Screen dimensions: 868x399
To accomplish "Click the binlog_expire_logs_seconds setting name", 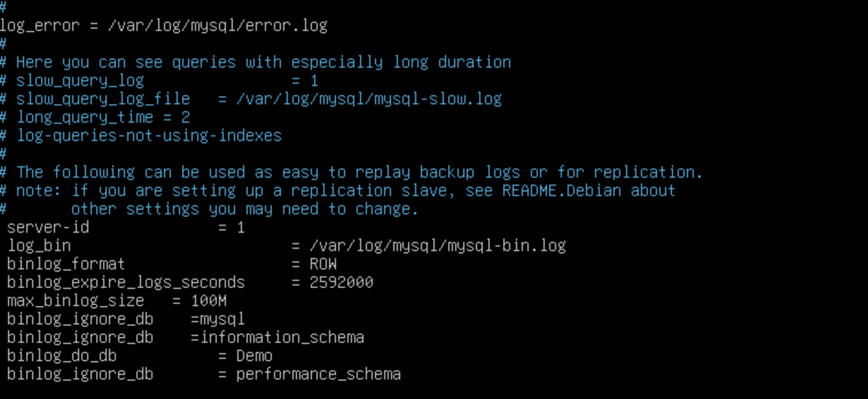I will pos(126,283).
